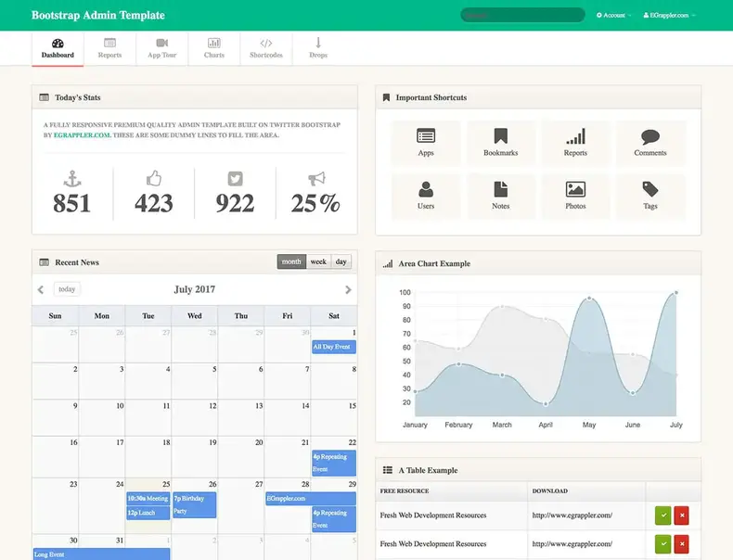Click the Reports bar-chart shortcut
This screenshot has height=560, width=733.
tap(575, 143)
